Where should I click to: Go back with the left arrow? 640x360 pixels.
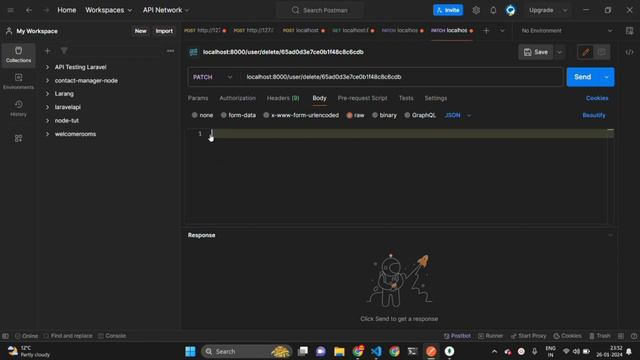coord(29,10)
